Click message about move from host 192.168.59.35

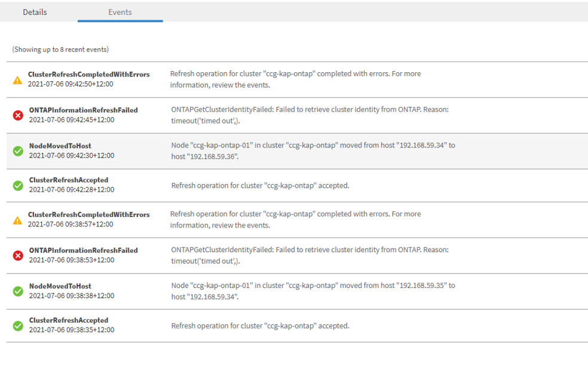[x=313, y=291]
